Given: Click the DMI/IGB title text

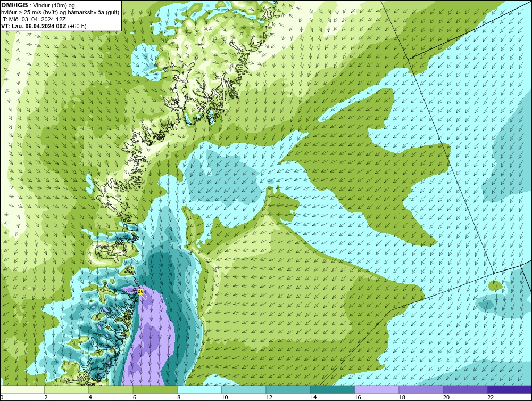Looking at the screenshot, I should click(x=14, y=5).
